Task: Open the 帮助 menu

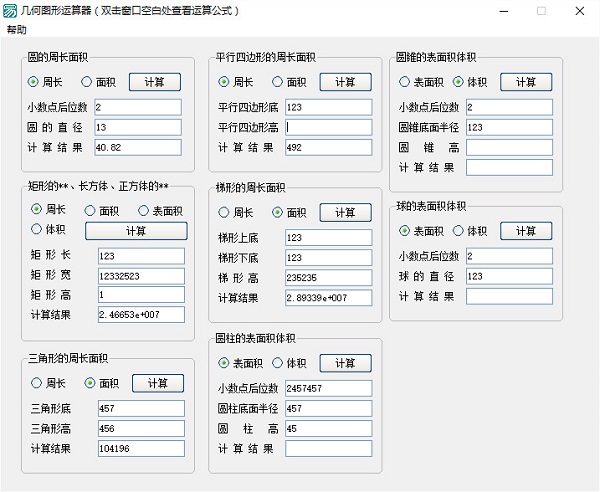Action: pyautogui.click(x=17, y=30)
